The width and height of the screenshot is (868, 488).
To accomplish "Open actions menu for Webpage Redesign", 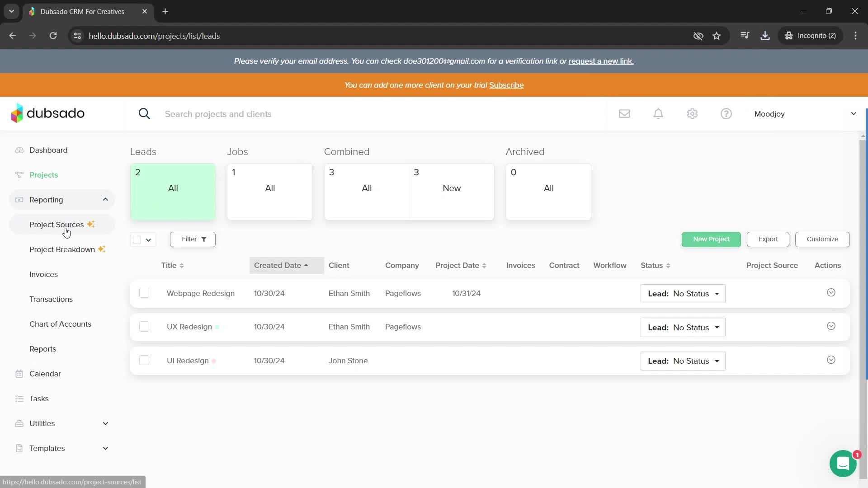I will tap(831, 293).
